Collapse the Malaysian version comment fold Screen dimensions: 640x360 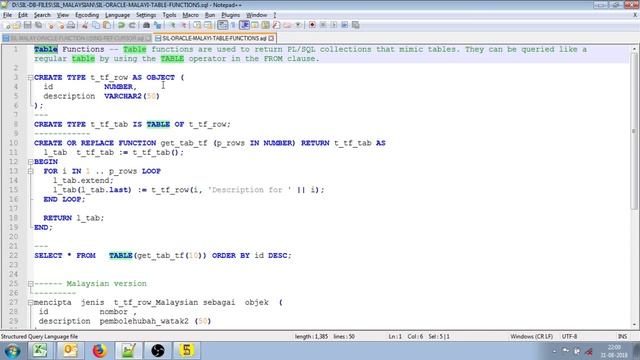click(30, 284)
